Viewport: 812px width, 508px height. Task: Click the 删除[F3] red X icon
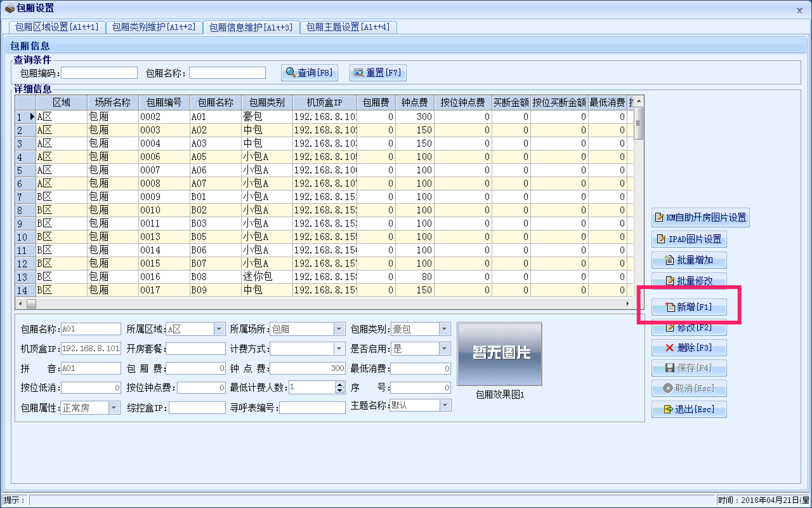click(x=669, y=347)
